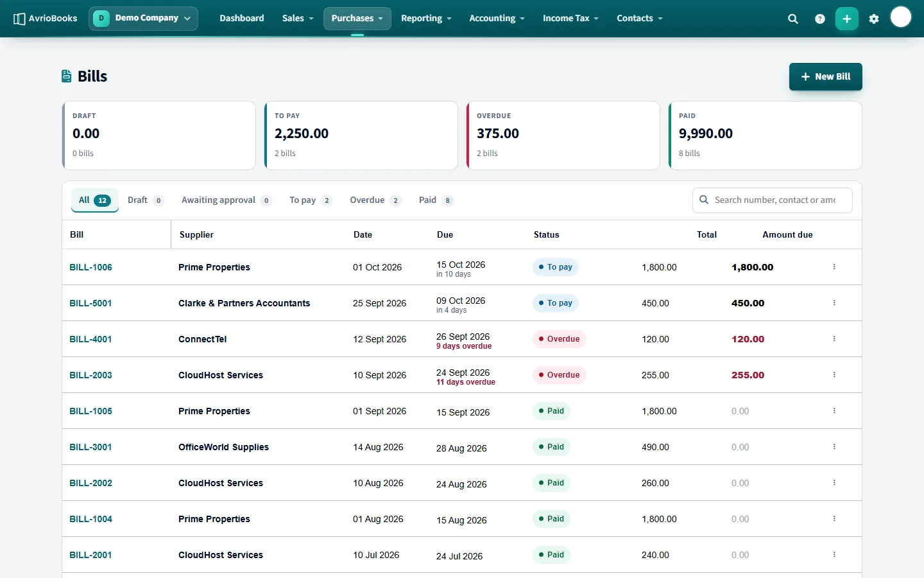The width and height of the screenshot is (924, 578).
Task: Switch to the Overdue tab
Action: tap(375, 200)
